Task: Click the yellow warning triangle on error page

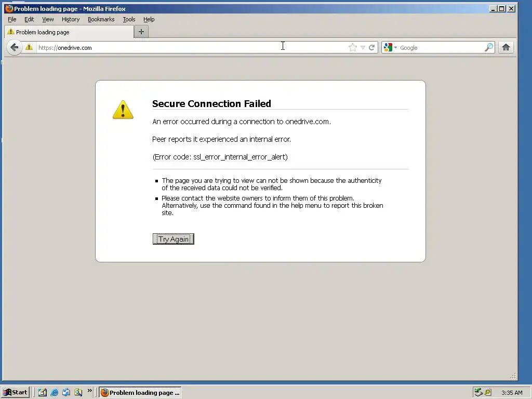Action: [123, 110]
